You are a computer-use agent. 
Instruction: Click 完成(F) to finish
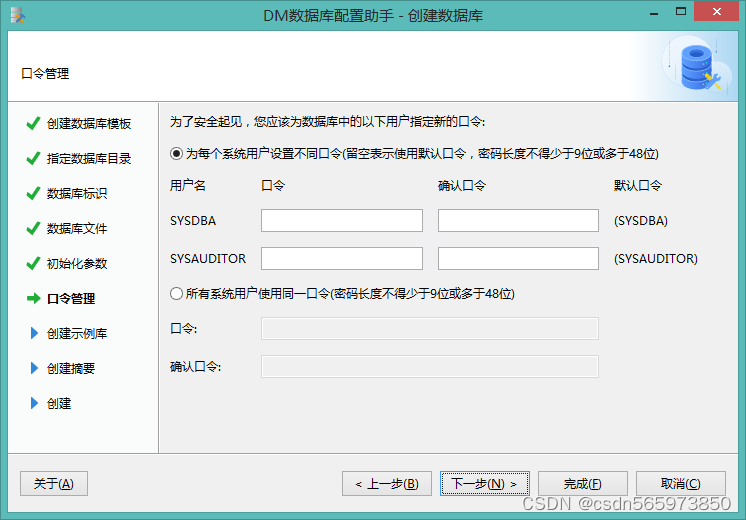pyautogui.click(x=583, y=483)
